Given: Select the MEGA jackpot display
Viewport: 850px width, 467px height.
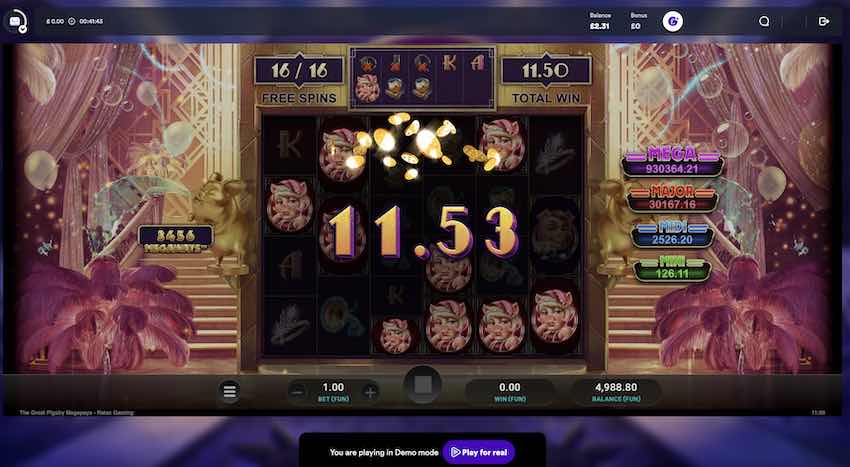Looking at the screenshot, I should point(672,162).
